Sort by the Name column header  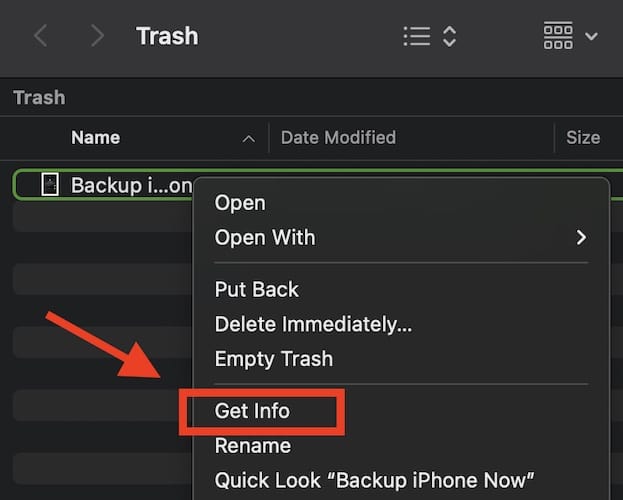click(x=96, y=138)
